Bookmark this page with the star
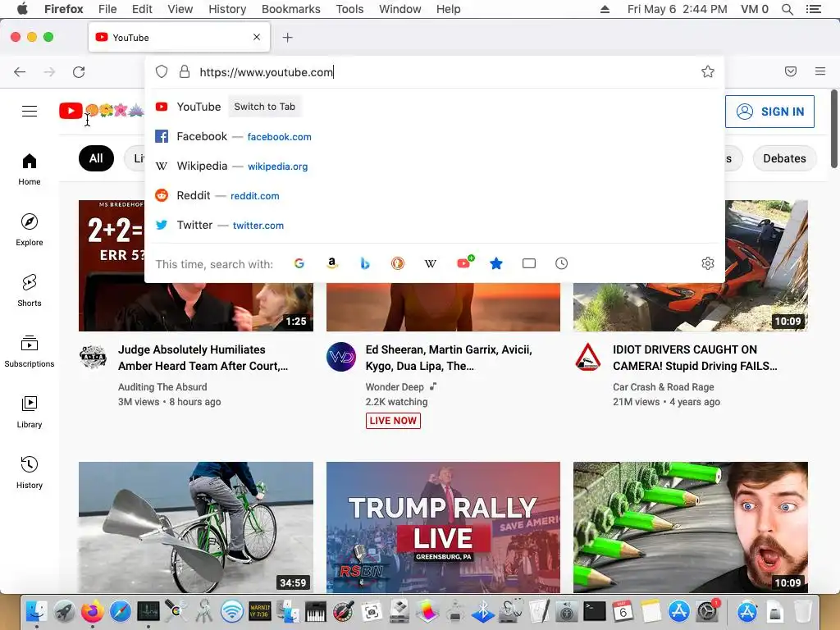 708,72
